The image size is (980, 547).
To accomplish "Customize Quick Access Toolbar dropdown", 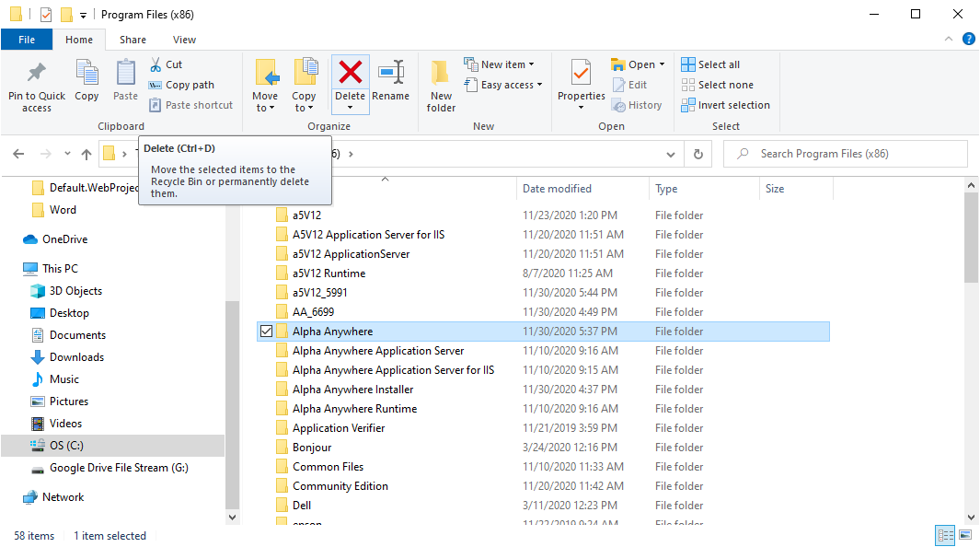I will point(83,15).
